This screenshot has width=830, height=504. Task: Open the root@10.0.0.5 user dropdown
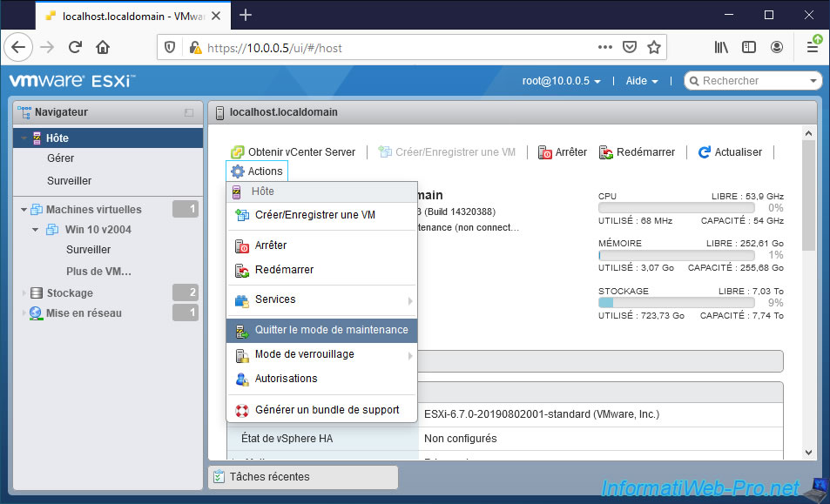tap(562, 81)
